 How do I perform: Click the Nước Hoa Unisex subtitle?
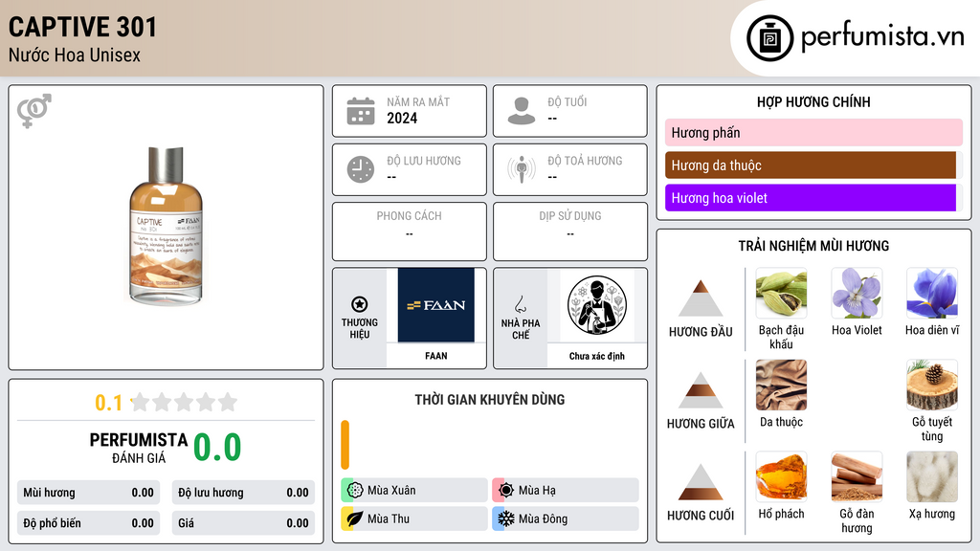tap(75, 55)
